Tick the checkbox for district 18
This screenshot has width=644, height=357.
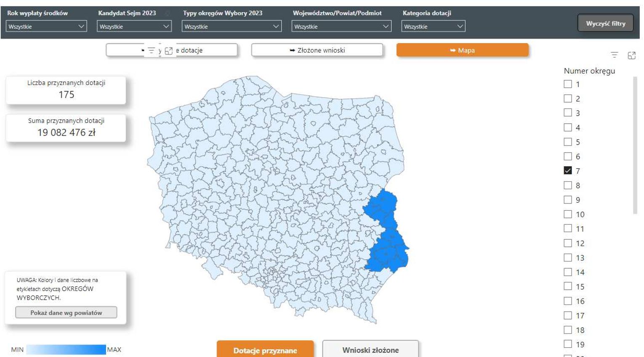(x=568, y=330)
